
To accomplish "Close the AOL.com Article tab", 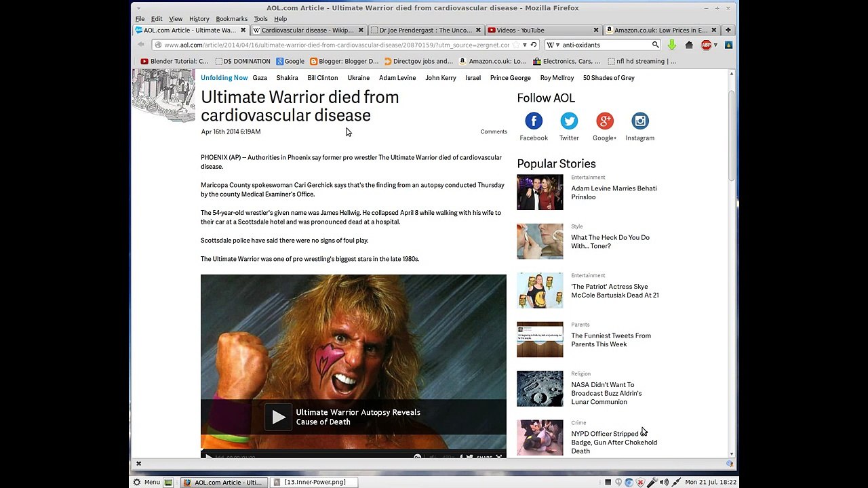I will pyautogui.click(x=243, y=30).
